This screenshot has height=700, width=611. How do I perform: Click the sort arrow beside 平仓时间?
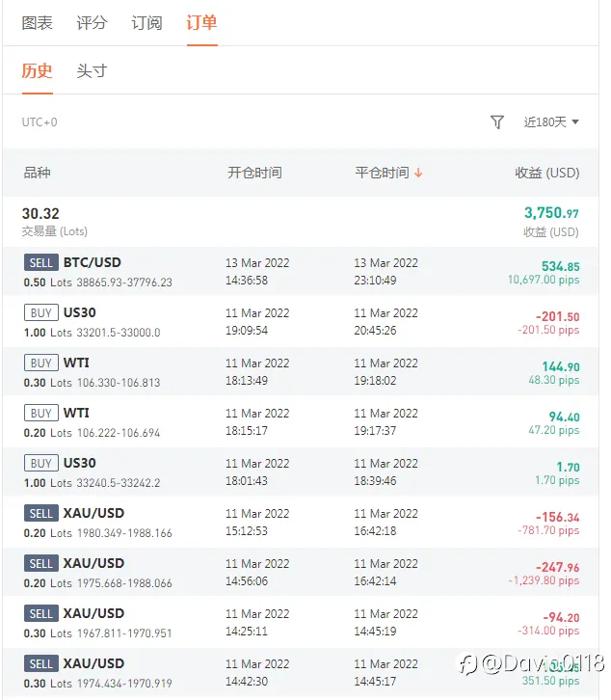pos(418,173)
